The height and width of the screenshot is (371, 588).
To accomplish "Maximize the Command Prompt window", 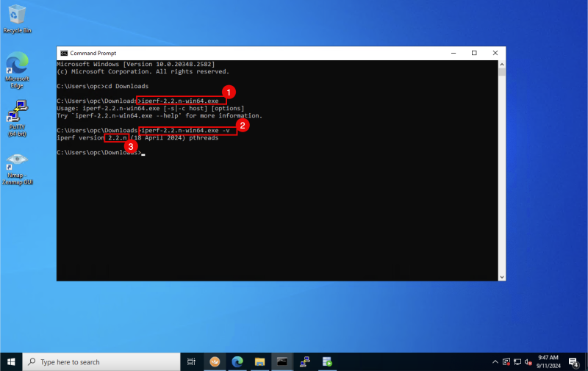I will click(x=474, y=53).
